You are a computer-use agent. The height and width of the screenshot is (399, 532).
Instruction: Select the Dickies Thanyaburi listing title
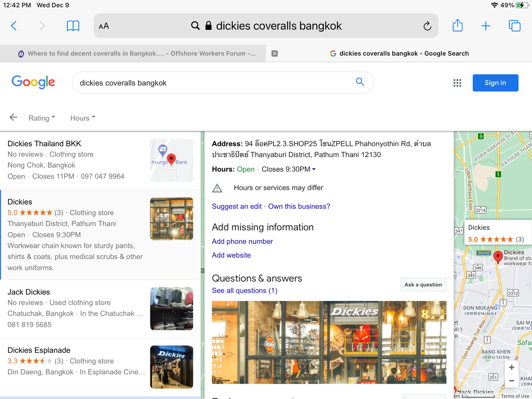[20, 202]
